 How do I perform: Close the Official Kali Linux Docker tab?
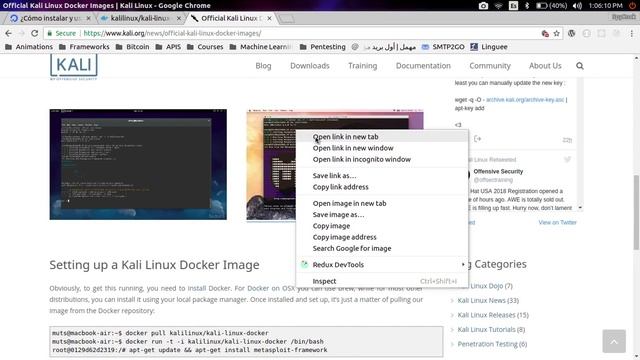coord(269,18)
